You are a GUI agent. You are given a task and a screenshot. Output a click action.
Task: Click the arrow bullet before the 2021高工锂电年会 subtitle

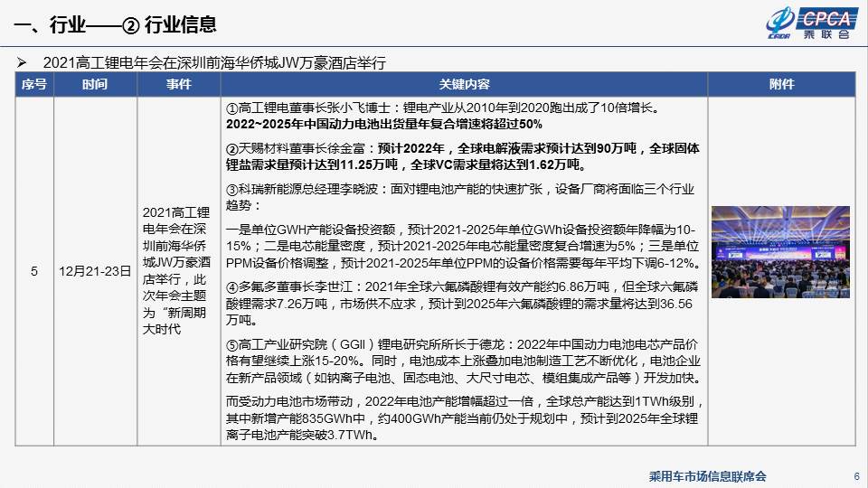coord(22,62)
